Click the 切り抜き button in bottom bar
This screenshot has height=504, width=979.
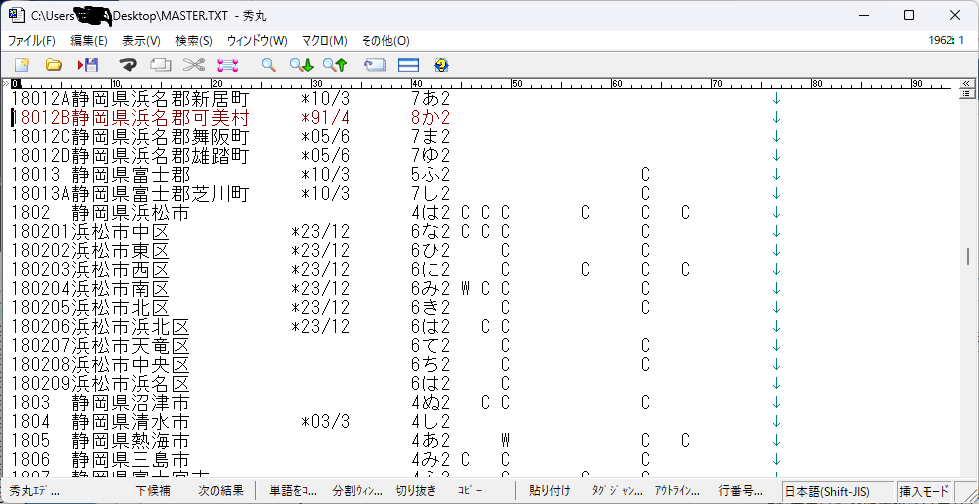tap(415, 491)
